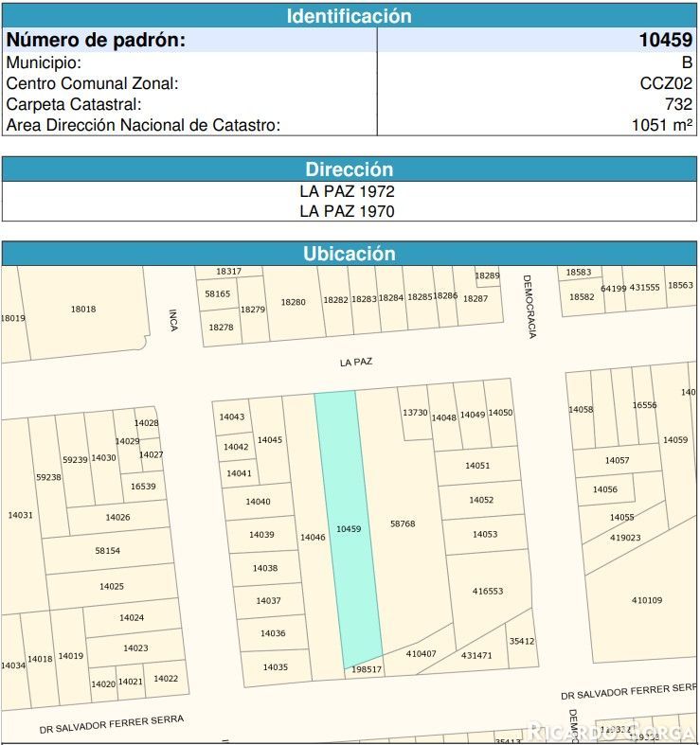Image resolution: width=700 pixels, height=745 pixels.
Task: Click parcel 59238 on the map
Action: click(48, 477)
